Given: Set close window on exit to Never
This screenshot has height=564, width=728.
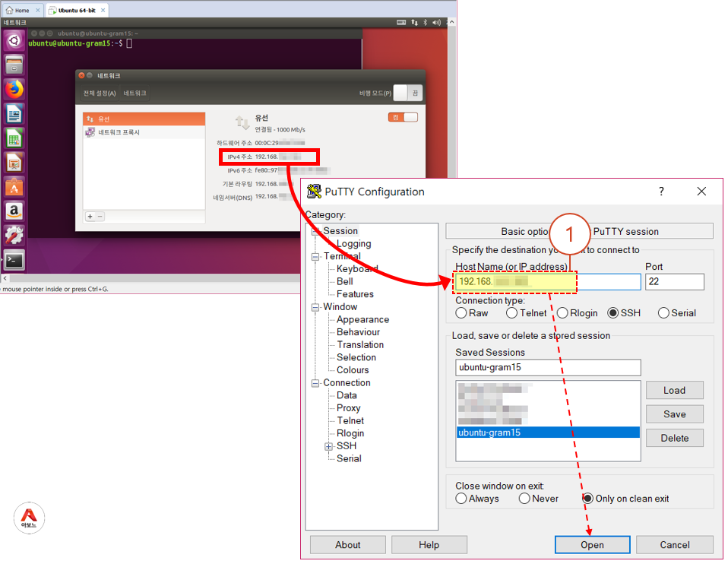Looking at the screenshot, I should coord(539,499).
